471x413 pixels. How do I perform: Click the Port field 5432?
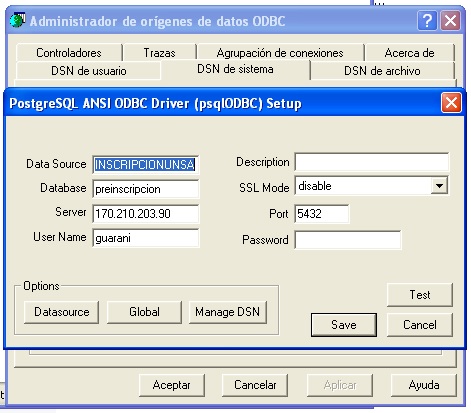322,214
